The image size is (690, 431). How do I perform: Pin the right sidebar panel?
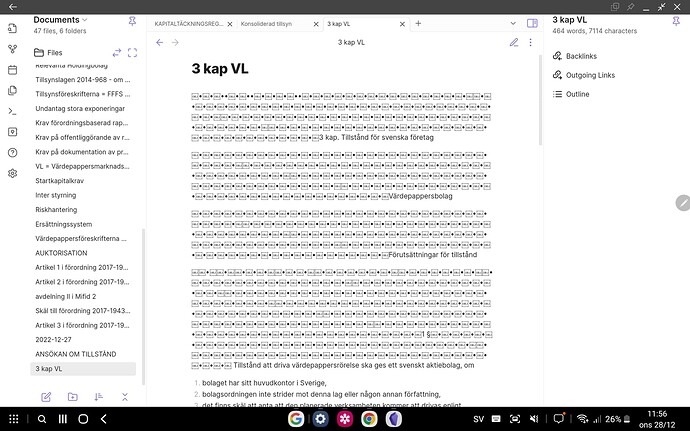click(676, 20)
